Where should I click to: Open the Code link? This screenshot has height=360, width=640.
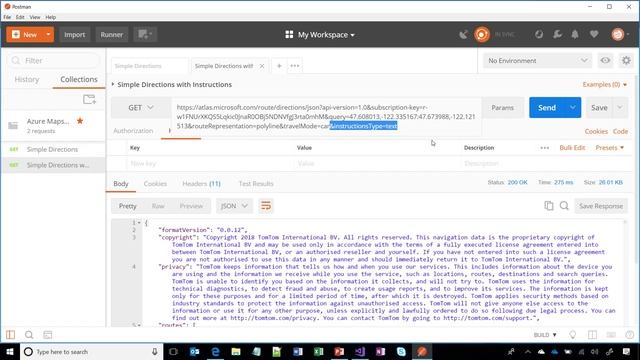click(620, 131)
